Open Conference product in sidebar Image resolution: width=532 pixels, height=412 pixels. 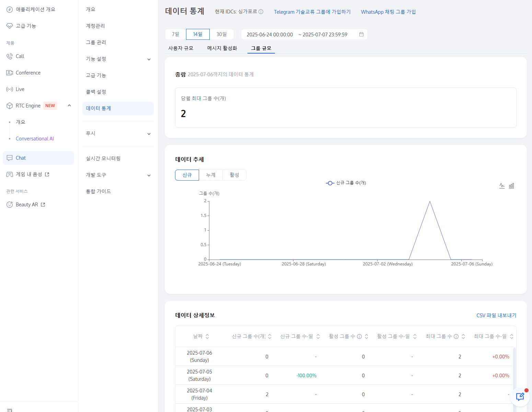pos(28,73)
